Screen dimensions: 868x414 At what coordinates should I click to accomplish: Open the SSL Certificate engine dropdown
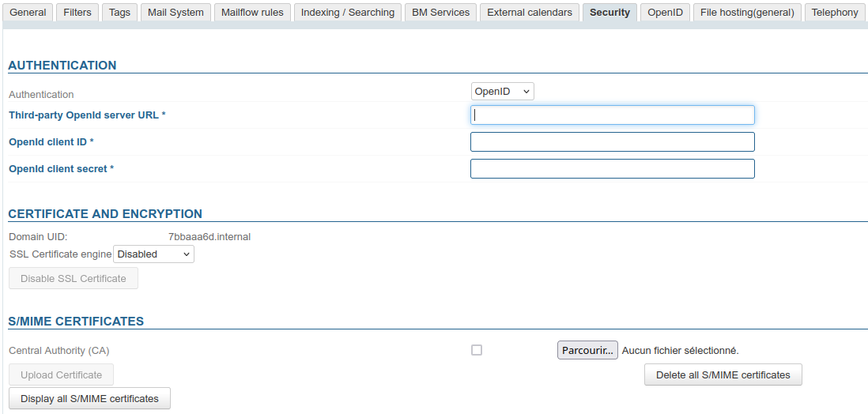[x=153, y=254]
